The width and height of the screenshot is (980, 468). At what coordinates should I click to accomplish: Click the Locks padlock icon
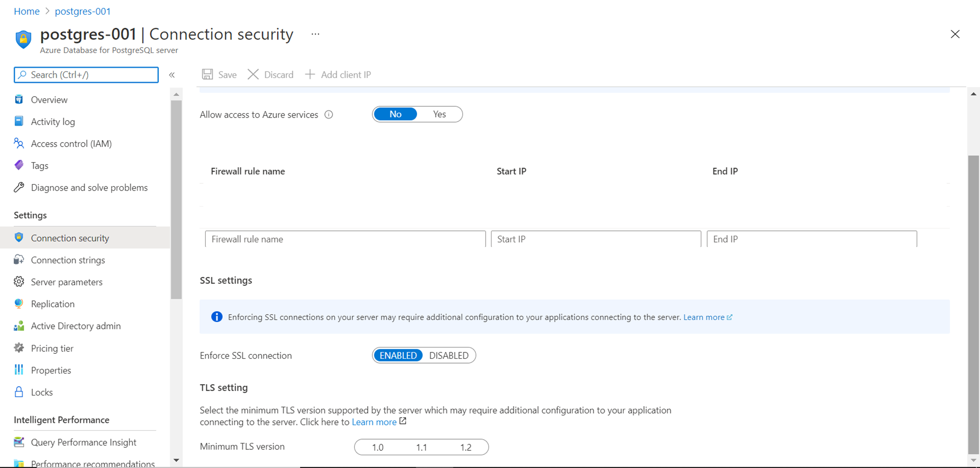(19, 392)
